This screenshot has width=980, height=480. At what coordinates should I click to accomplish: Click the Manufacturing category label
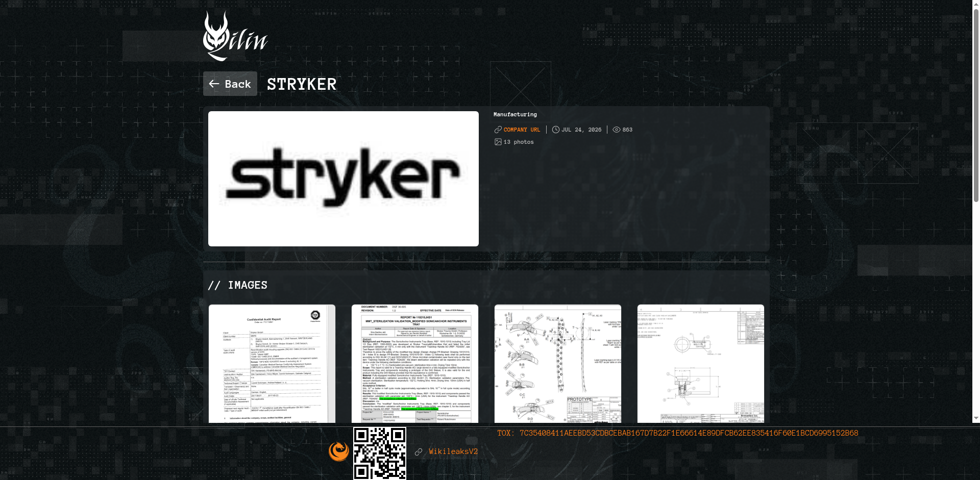click(x=515, y=114)
